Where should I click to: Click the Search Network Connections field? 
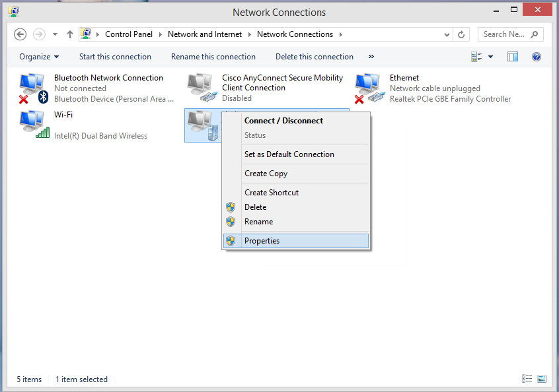[505, 34]
